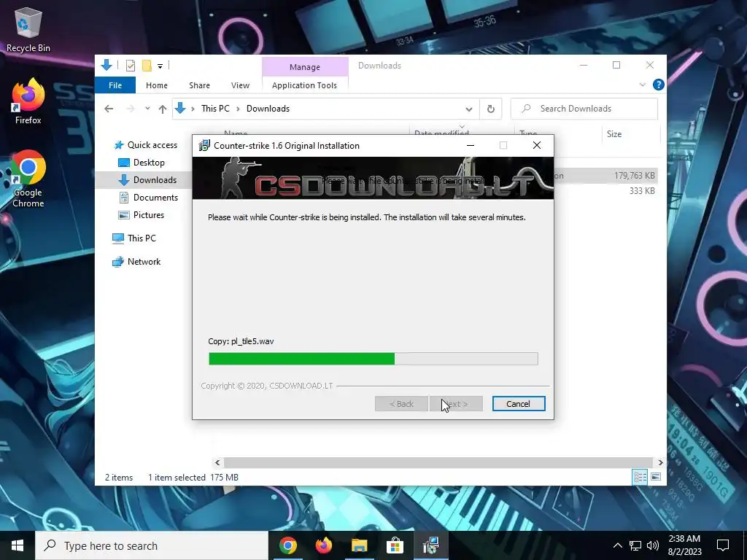
Task: Click the taskbar clock showing 2:38 AM
Action: pos(684,545)
